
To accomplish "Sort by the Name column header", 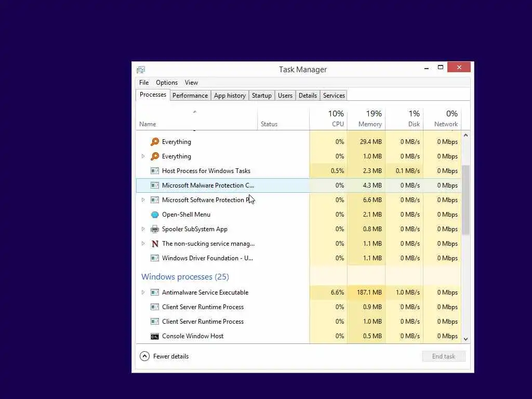I will (197, 119).
